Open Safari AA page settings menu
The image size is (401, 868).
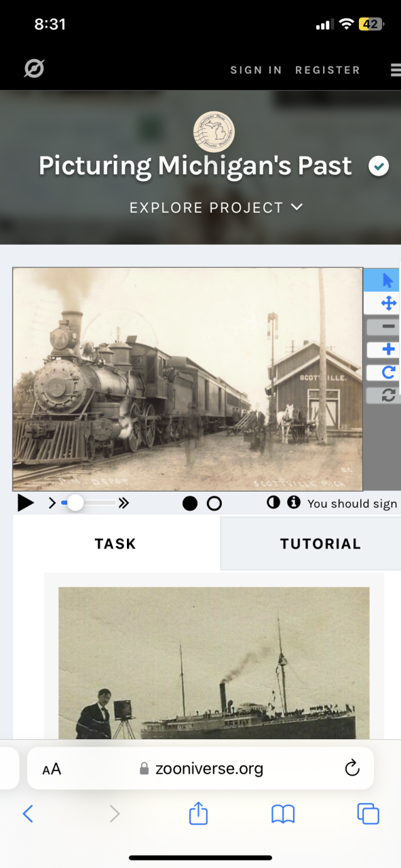[52, 769]
